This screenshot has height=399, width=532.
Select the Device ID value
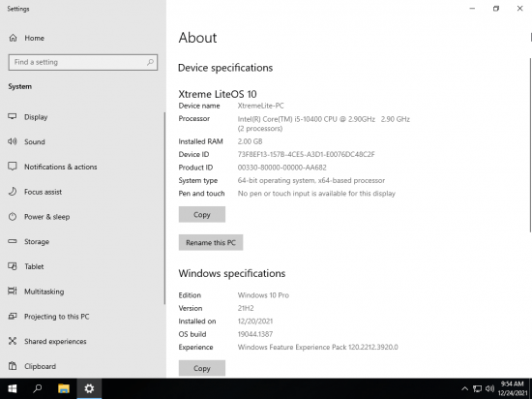click(306, 154)
